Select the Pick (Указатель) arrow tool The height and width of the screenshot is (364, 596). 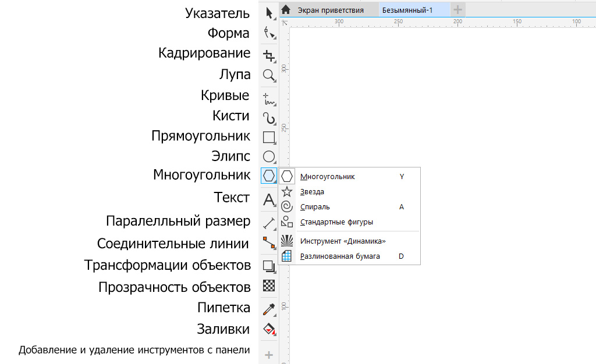point(268,13)
